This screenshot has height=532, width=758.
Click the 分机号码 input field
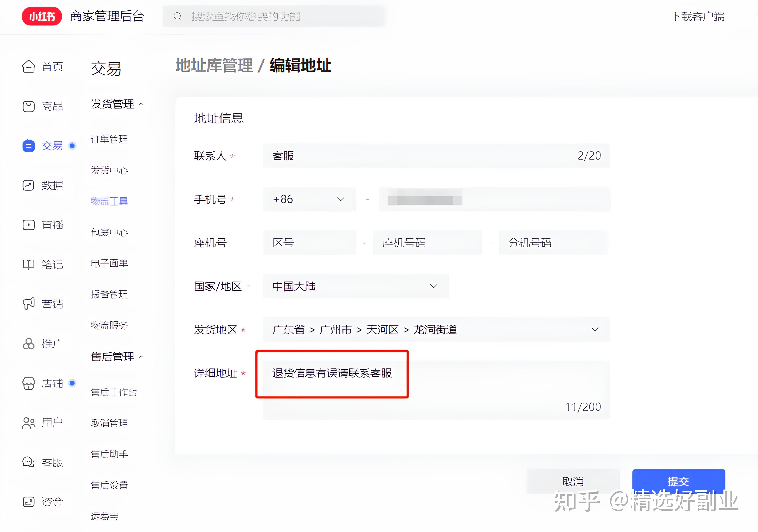tap(553, 243)
